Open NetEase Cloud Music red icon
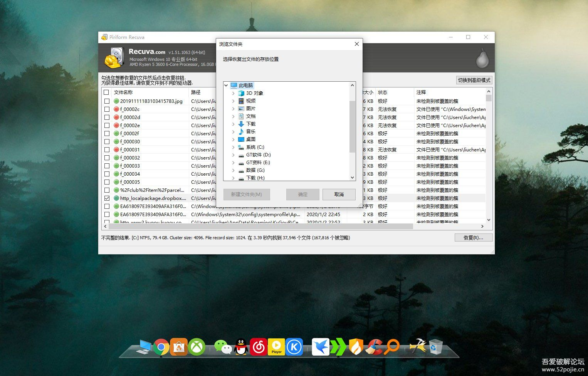Viewport: 588px width, 376px height. click(259, 347)
